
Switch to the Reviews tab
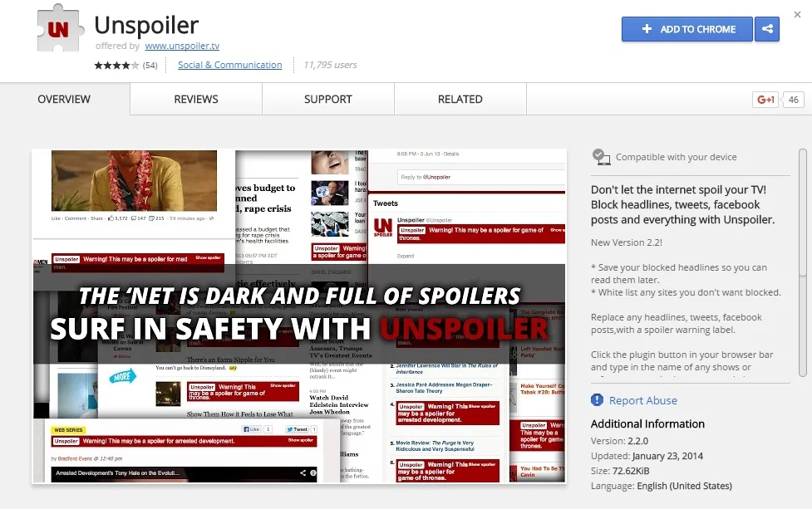point(196,100)
